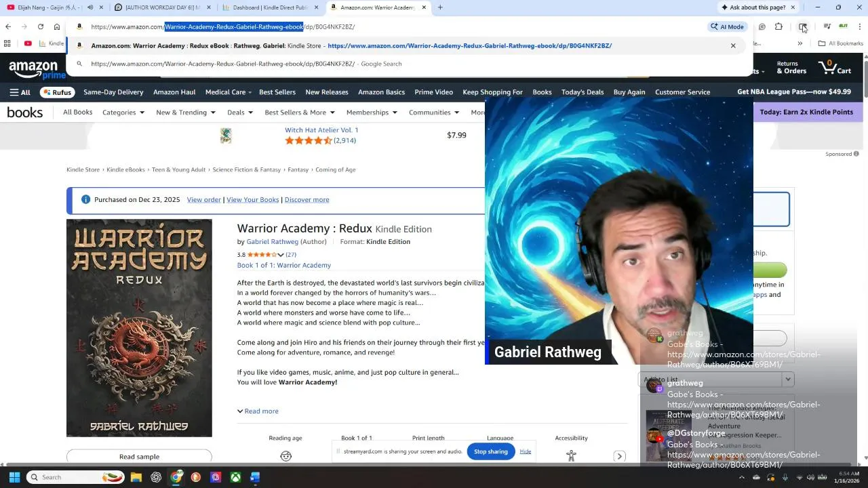Open media controls icon in toolbar
Screen dimensions: 868x488
tap(827, 26)
